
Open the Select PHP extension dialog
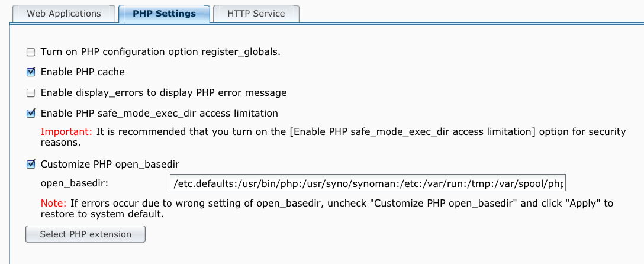(85, 234)
